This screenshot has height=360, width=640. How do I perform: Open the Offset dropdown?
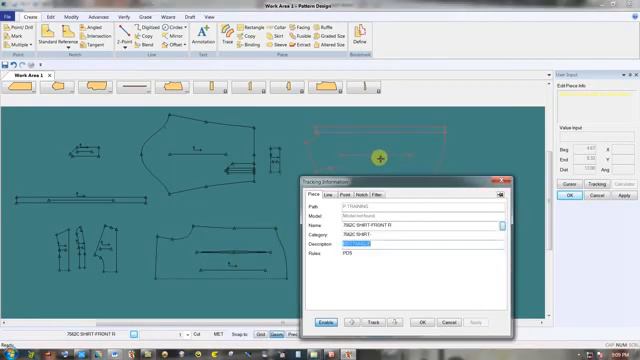(x=174, y=44)
